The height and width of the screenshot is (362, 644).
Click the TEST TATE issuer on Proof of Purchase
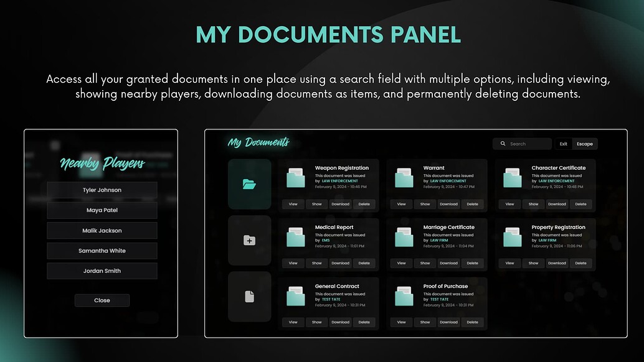coord(438,299)
